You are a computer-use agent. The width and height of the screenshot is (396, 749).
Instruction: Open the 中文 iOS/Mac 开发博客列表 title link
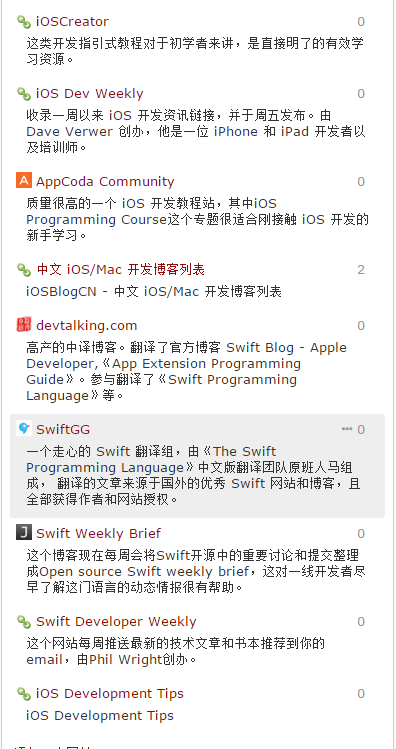click(x=121, y=270)
